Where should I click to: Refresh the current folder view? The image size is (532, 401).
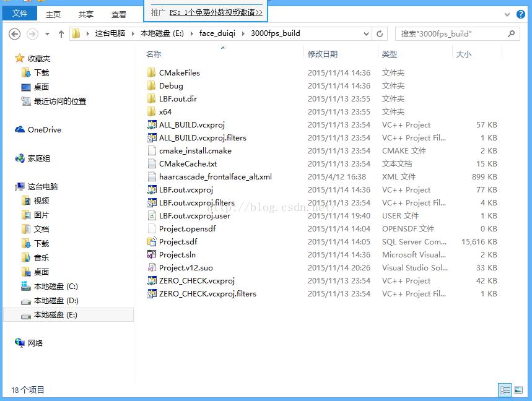pos(380,33)
